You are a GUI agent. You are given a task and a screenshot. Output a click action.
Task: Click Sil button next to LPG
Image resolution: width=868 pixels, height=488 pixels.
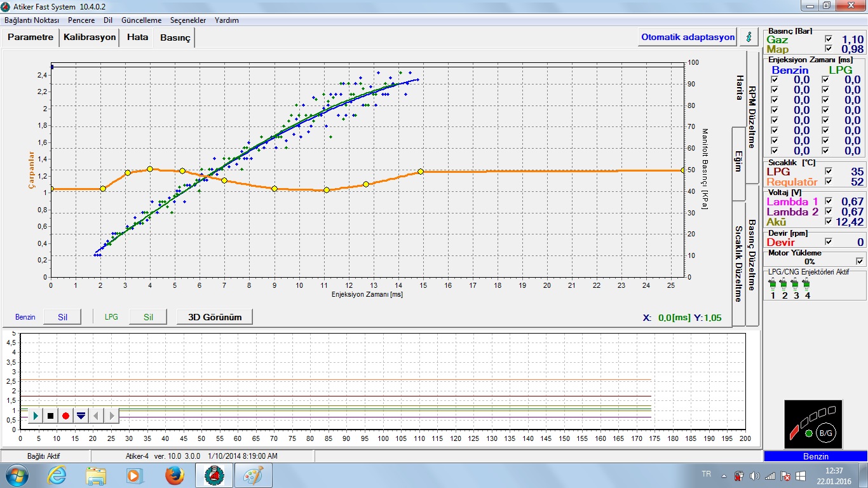click(148, 317)
